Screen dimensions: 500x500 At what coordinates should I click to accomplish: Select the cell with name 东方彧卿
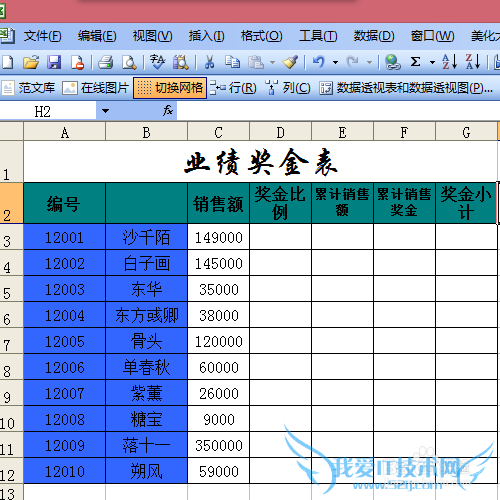click(x=146, y=315)
